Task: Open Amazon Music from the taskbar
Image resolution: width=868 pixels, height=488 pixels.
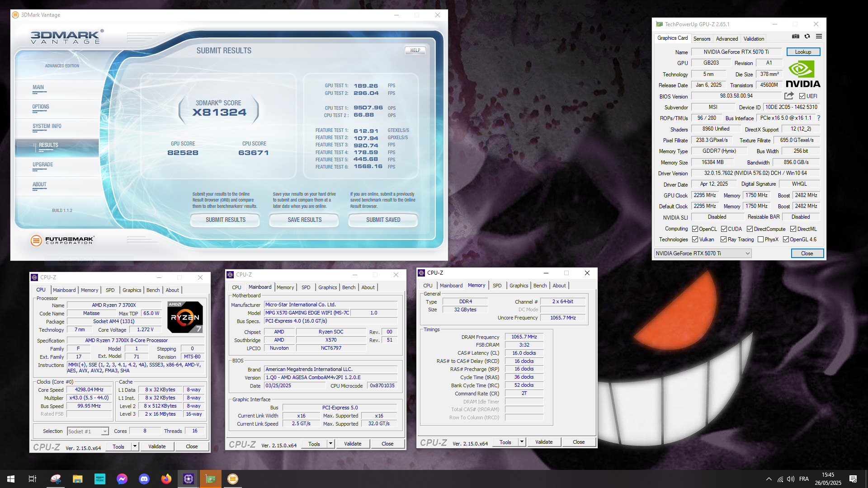Action: (100, 479)
